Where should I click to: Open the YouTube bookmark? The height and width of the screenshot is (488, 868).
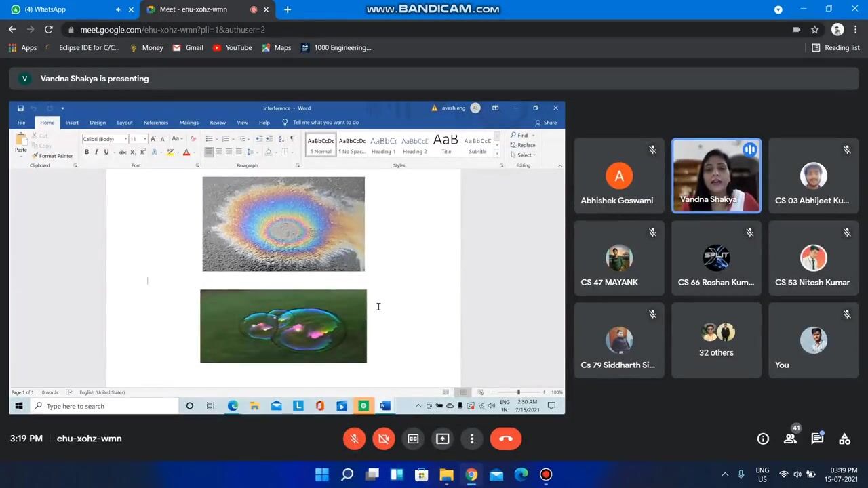(232, 48)
